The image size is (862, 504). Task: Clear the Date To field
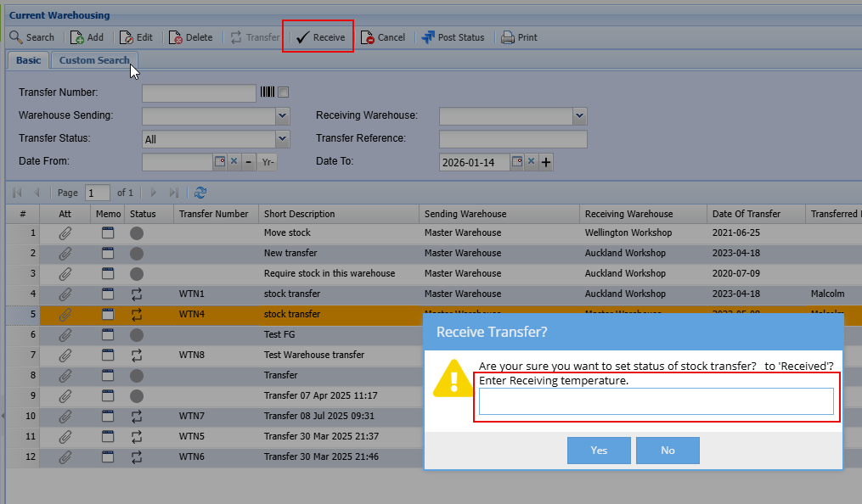[531, 161]
